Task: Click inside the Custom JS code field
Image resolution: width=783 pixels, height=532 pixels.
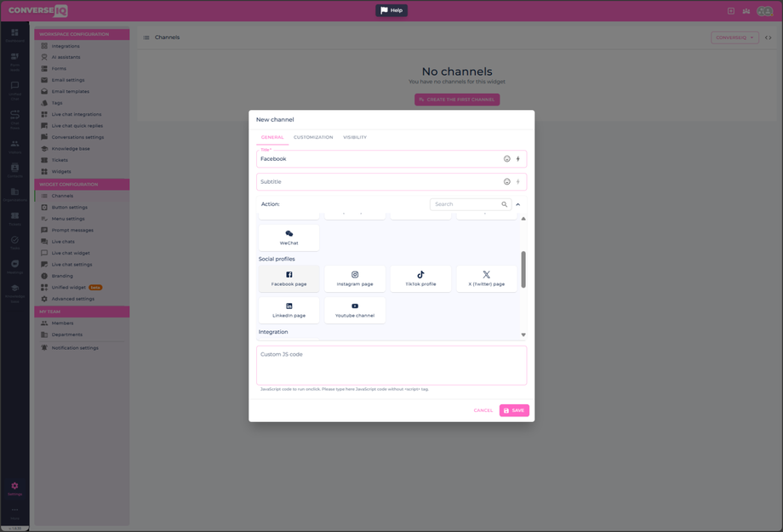Action: click(x=391, y=362)
